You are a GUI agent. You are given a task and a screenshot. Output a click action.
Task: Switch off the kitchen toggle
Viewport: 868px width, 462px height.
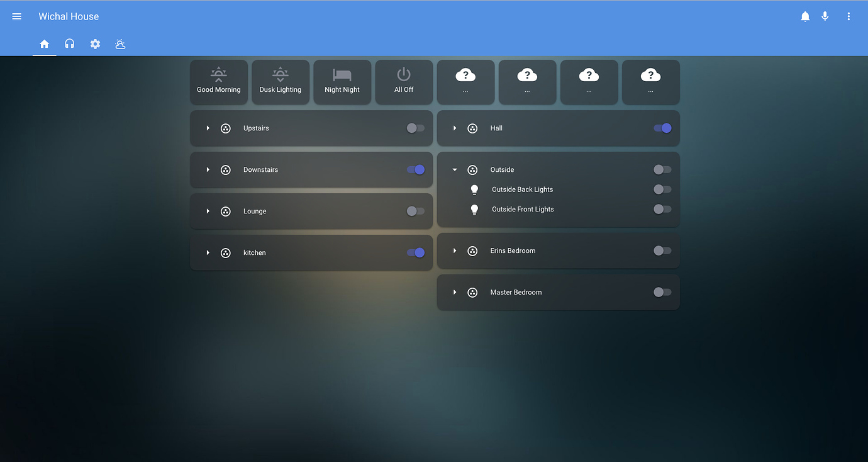pyautogui.click(x=415, y=252)
